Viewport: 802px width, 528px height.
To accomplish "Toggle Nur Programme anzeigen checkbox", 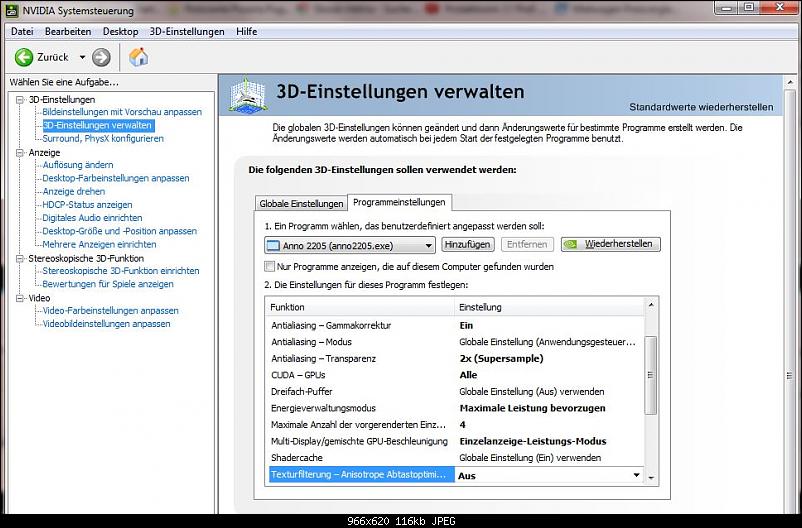I will click(x=269, y=267).
